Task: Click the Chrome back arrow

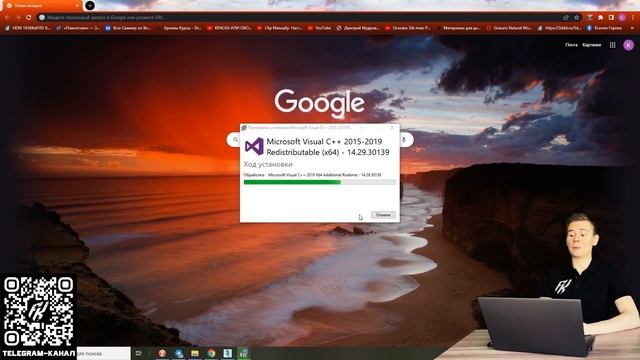Action: tap(7, 18)
